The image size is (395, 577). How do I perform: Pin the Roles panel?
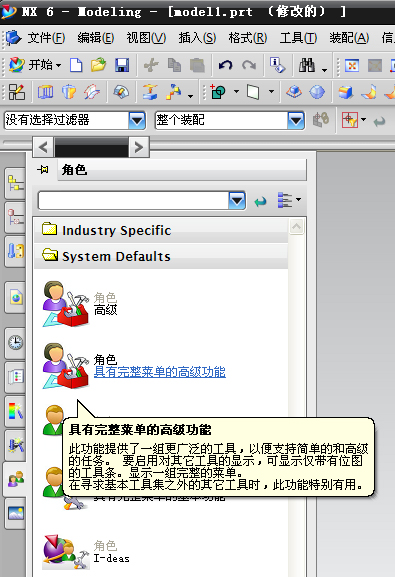[x=43, y=170]
